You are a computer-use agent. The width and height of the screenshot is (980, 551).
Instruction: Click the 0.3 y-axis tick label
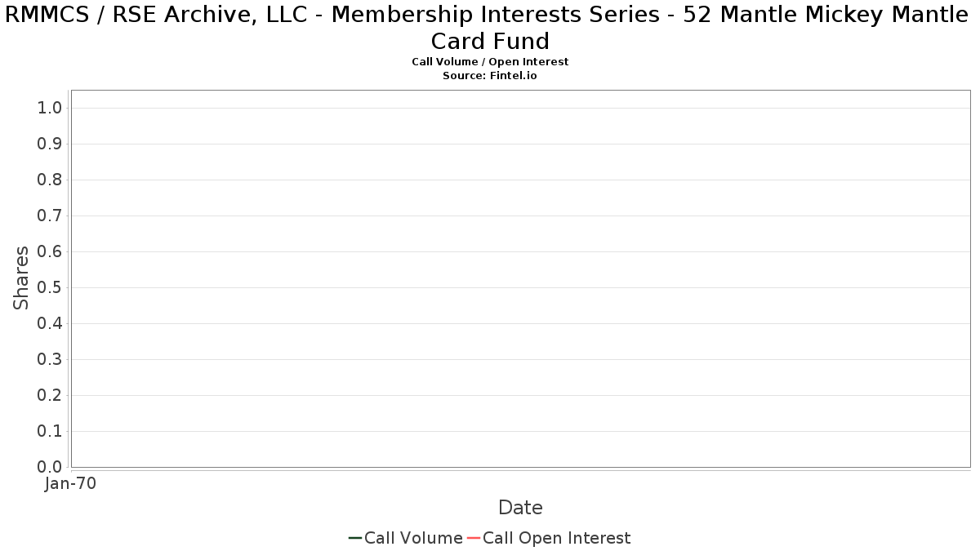click(50, 360)
